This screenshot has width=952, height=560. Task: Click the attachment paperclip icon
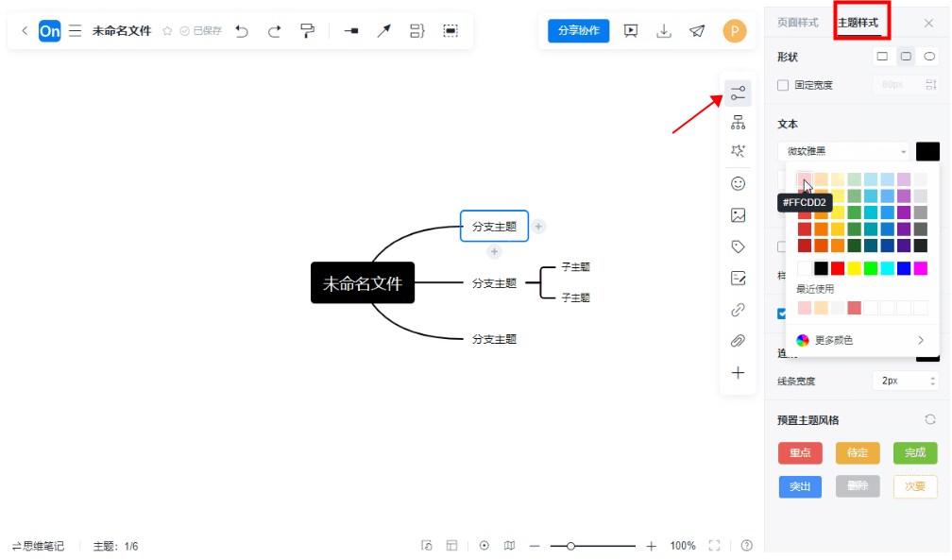point(738,341)
